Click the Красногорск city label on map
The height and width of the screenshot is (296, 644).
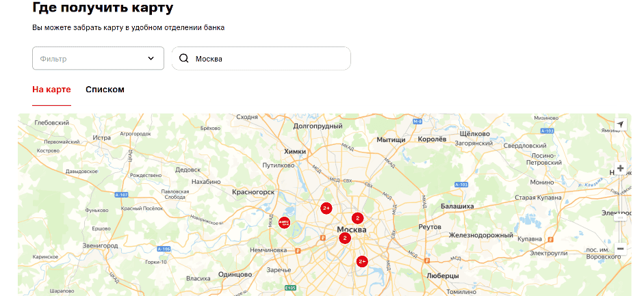click(x=253, y=193)
